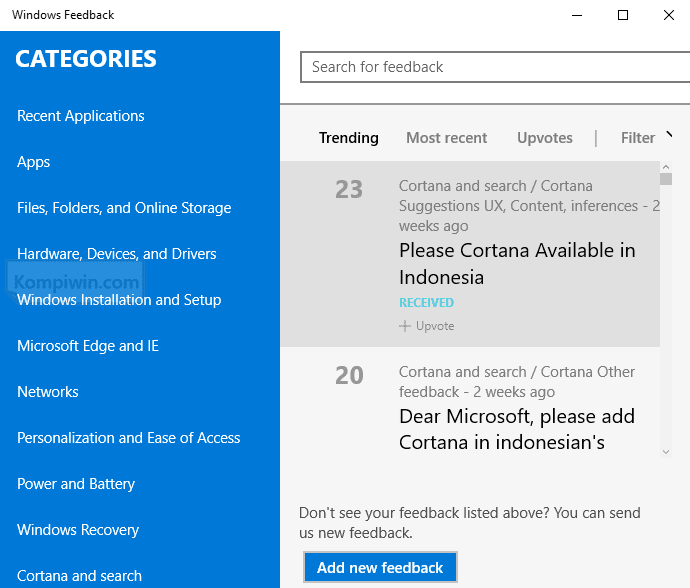Select Personalization and Ease of Access
690x588 pixels.
pos(128,438)
